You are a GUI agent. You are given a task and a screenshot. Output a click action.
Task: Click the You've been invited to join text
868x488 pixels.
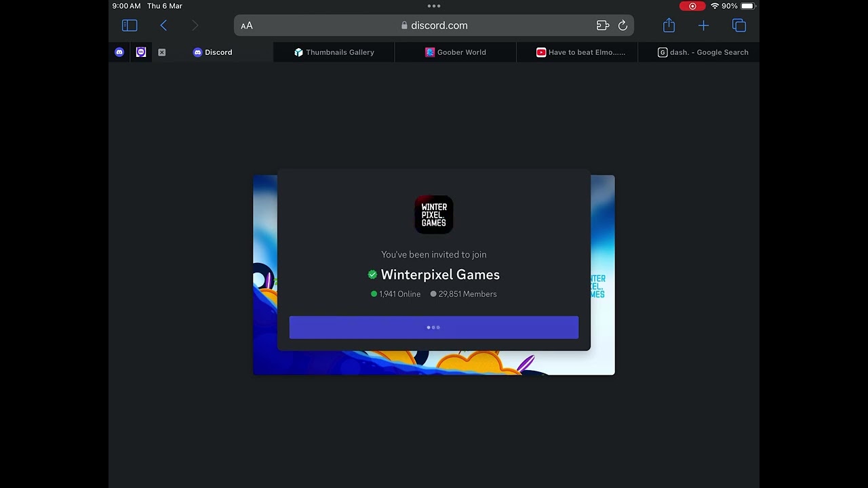434,255
